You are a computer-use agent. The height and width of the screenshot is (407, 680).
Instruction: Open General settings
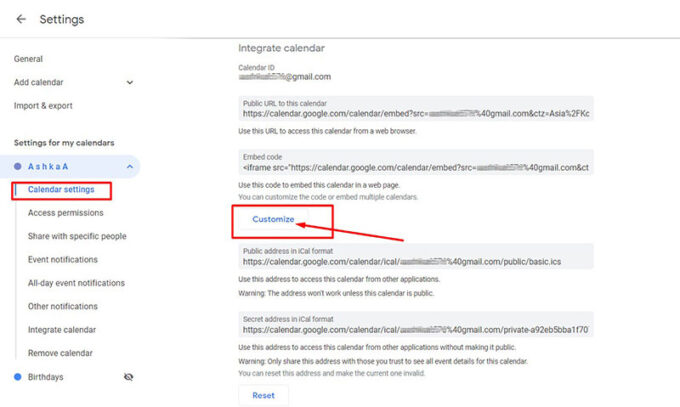28,59
